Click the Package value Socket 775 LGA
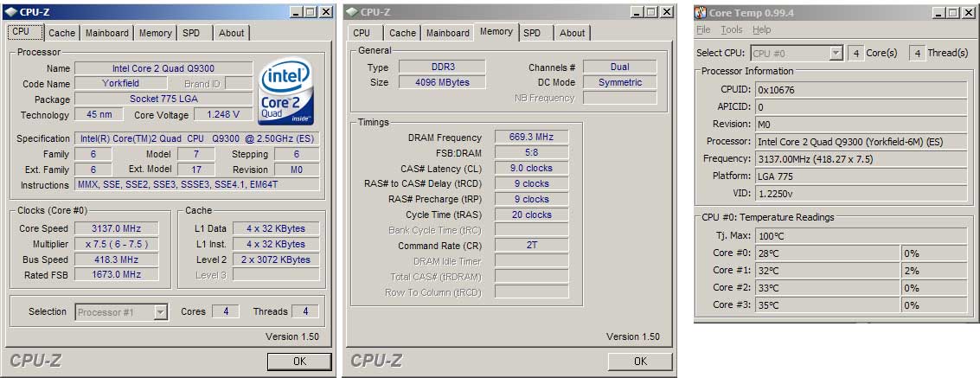Viewport: 980px width, 378px height. (x=163, y=99)
